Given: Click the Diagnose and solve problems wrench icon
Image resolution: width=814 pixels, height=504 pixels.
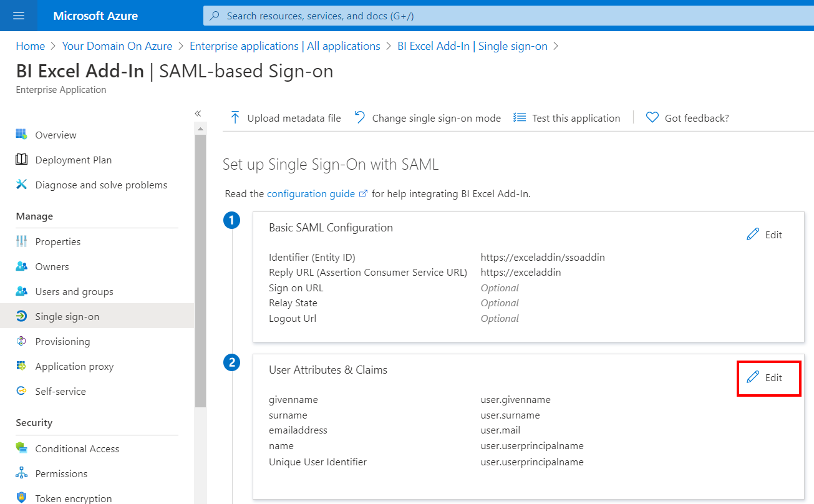Looking at the screenshot, I should (22, 185).
